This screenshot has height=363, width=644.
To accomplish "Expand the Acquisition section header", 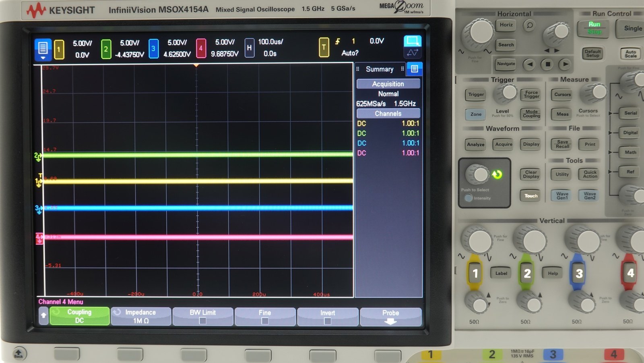I will coord(388,84).
